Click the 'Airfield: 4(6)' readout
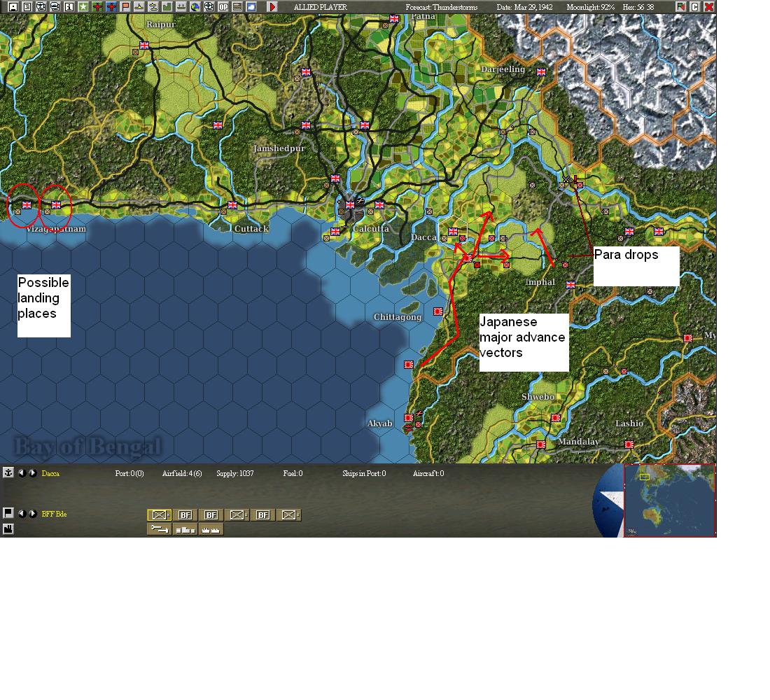770x700 pixels. pyautogui.click(x=182, y=473)
